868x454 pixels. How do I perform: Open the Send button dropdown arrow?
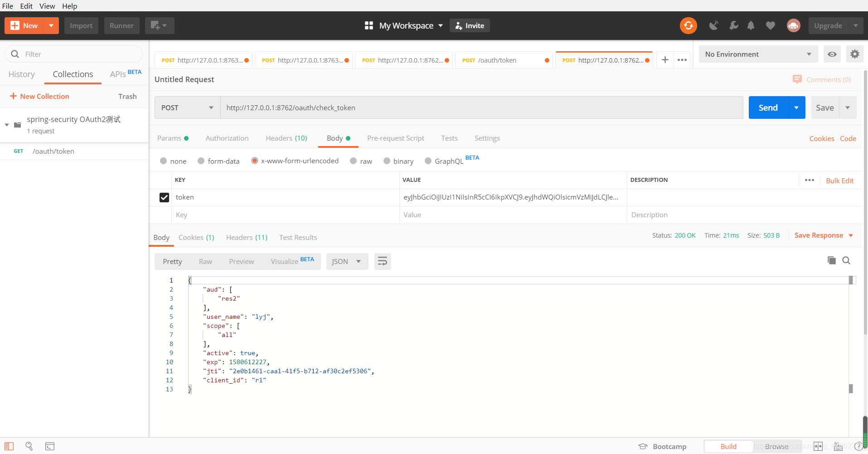(x=796, y=107)
